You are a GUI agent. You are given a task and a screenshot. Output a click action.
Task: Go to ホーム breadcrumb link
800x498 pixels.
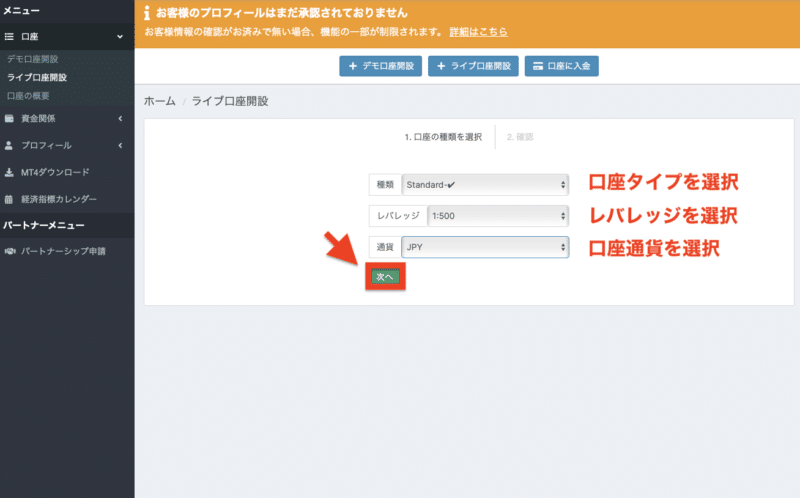[x=160, y=101]
